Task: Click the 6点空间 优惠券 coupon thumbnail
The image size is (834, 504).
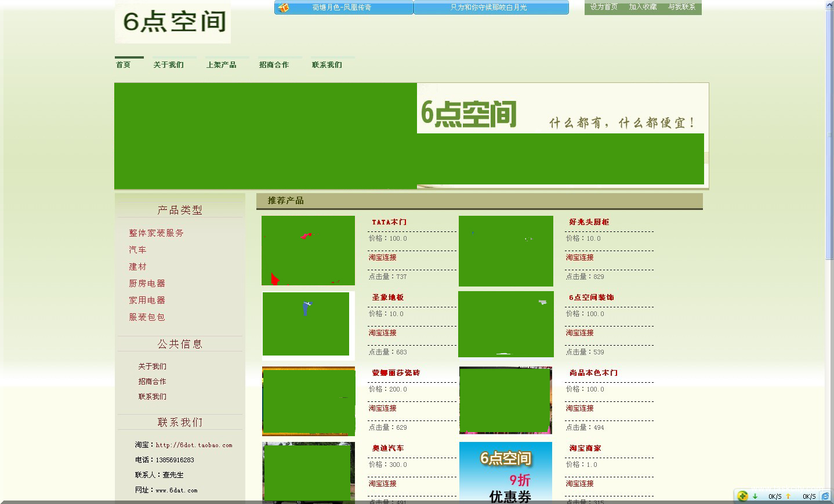Action: (x=505, y=472)
